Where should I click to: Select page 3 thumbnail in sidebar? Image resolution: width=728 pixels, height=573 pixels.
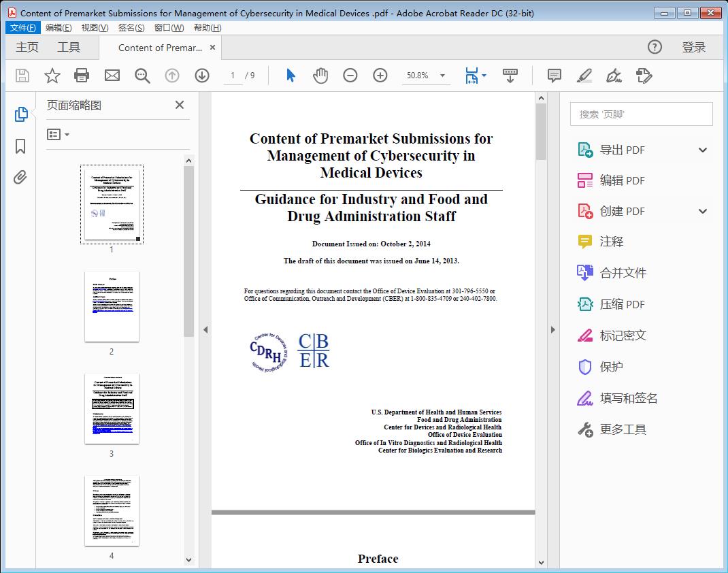click(x=111, y=408)
